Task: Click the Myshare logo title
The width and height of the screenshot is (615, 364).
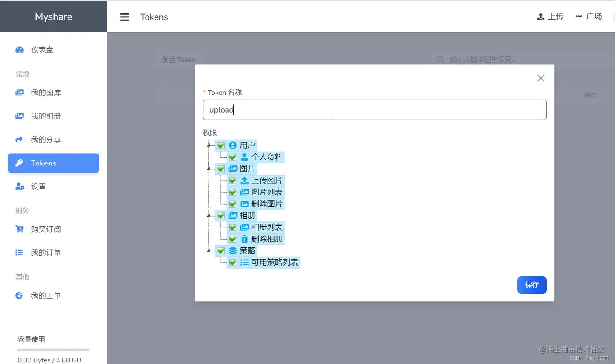Action: point(53,17)
